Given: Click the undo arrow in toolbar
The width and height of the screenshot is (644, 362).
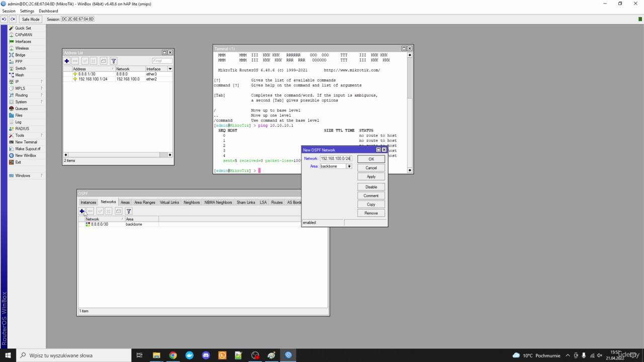Looking at the screenshot, I should (5, 19).
